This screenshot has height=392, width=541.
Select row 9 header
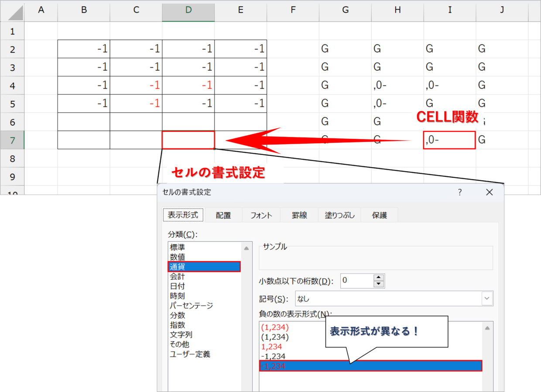(x=12, y=176)
